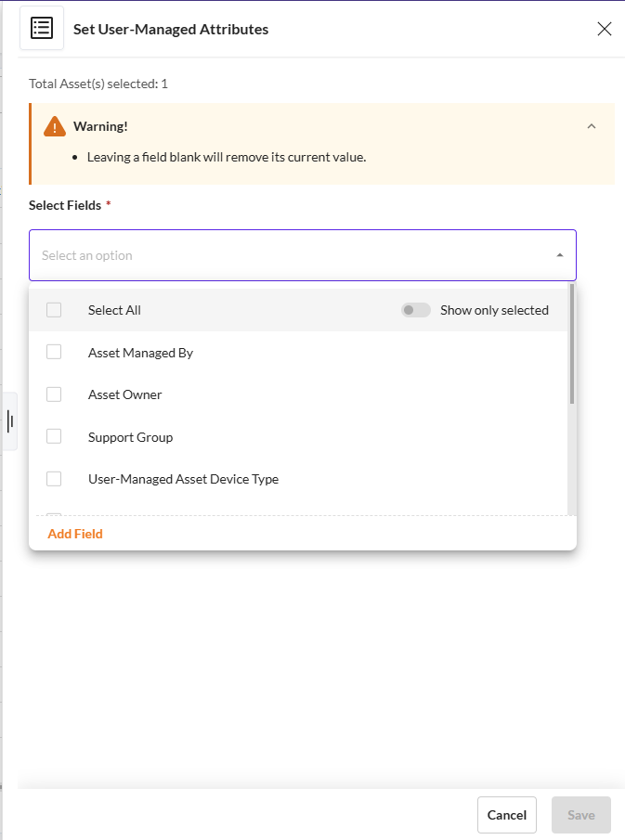
Task: Close the Set User-Managed Attributes panel
Action: [x=604, y=29]
